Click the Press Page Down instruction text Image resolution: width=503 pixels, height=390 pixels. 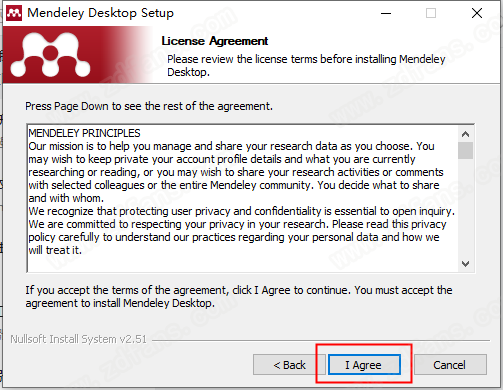pyautogui.click(x=149, y=106)
